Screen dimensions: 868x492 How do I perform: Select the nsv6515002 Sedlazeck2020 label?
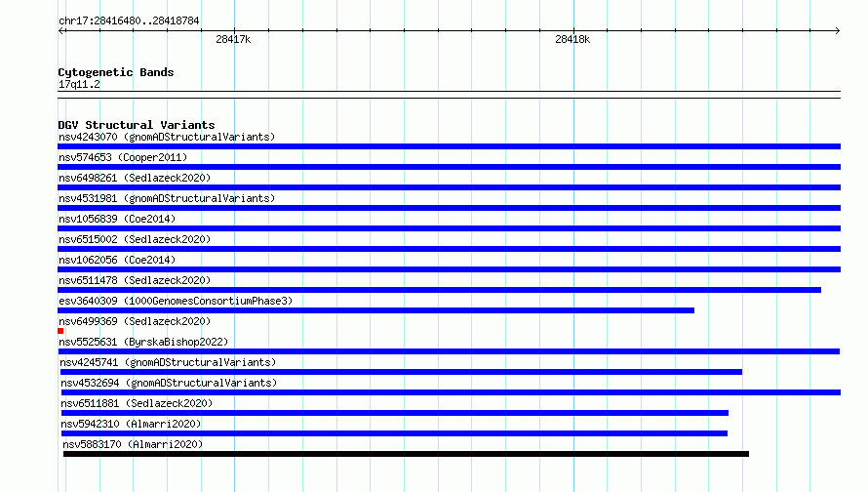(135, 239)
